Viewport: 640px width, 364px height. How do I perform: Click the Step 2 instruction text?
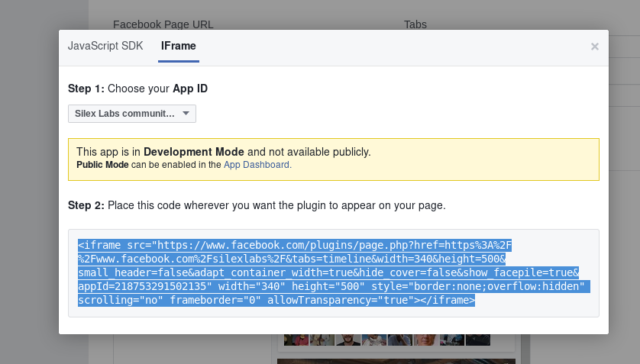click(x=257, y=205)
